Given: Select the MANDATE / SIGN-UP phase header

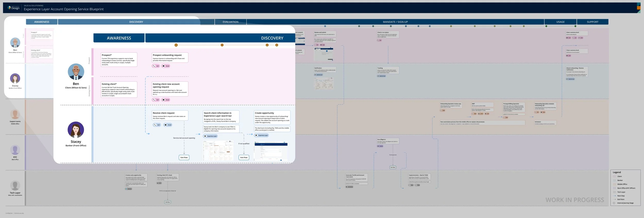Looking at the screenshot, I should point(395,22).
